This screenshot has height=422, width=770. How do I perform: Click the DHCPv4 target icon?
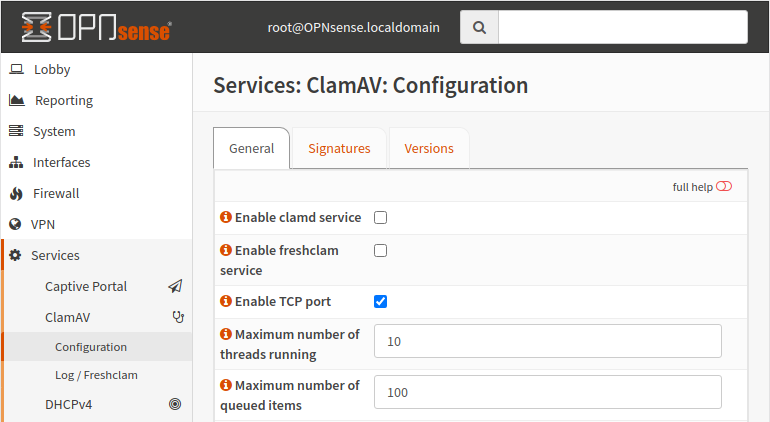coord(175,404)
